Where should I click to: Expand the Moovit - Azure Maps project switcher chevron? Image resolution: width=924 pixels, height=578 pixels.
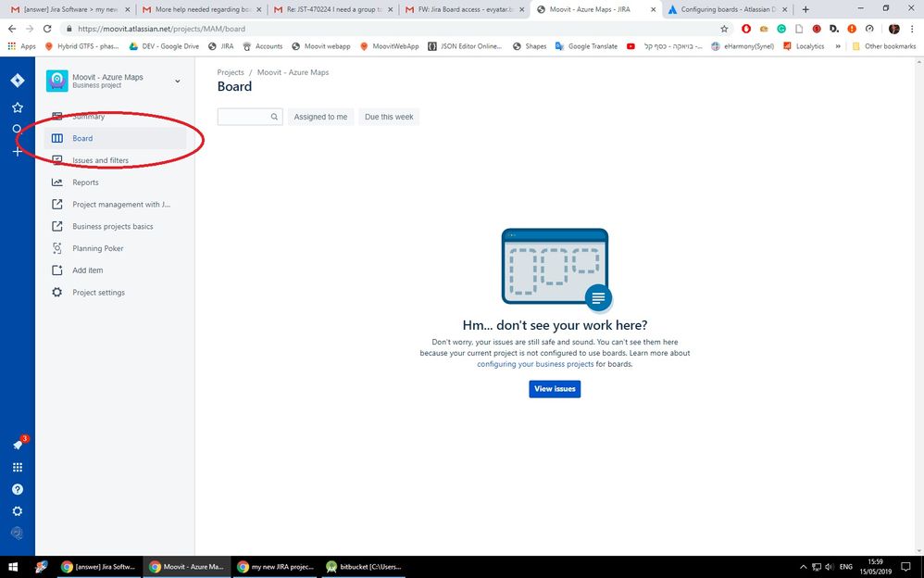click(178, 81)
